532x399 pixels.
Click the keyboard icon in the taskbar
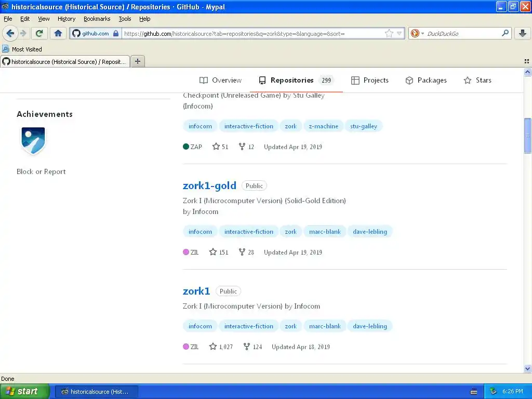474,392
